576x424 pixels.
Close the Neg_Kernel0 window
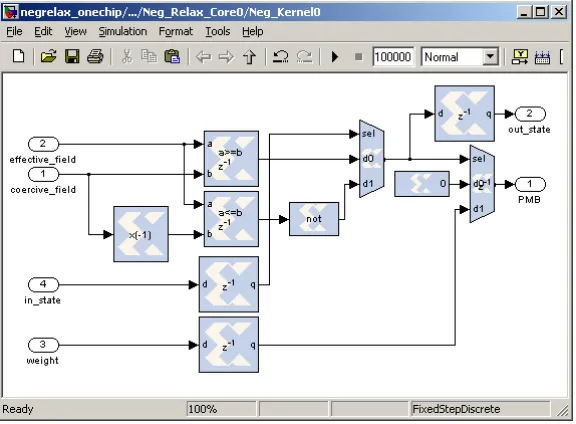point(559,12)
